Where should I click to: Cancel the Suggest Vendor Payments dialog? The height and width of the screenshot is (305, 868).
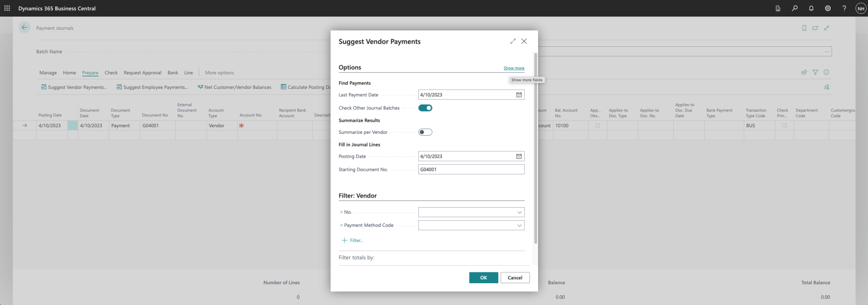515,278
